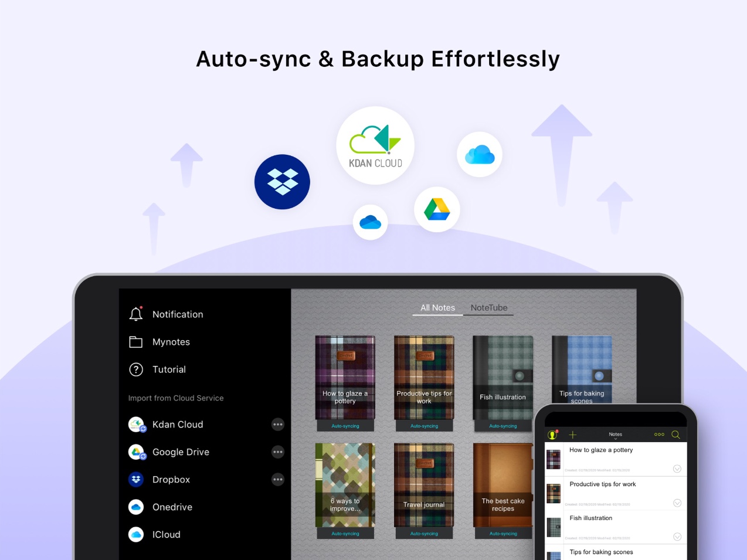Click the OneDrive logo bubble
This screenshot has width=747, height=560.
(370, 222)
